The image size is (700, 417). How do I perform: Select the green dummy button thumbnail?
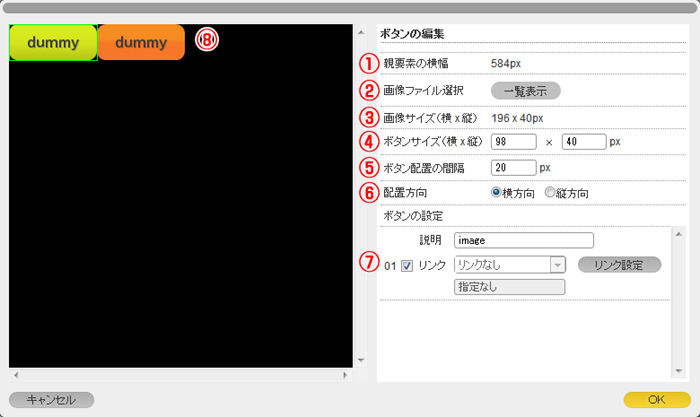point(53,42)
